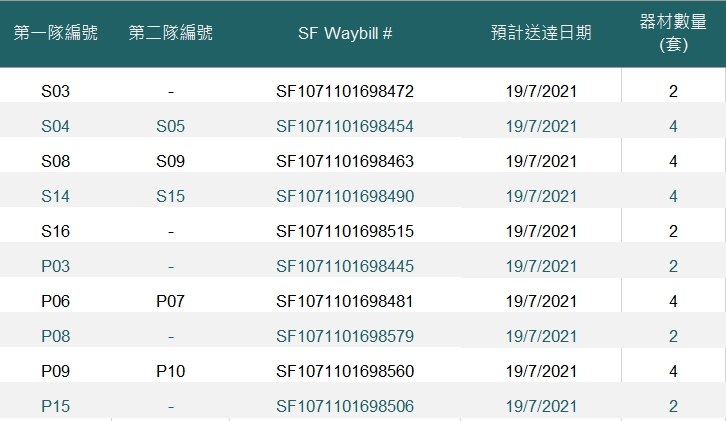Click waybill number SF1071101698506
The height and width of the screenshot is (421, 726).
(345, 406)
